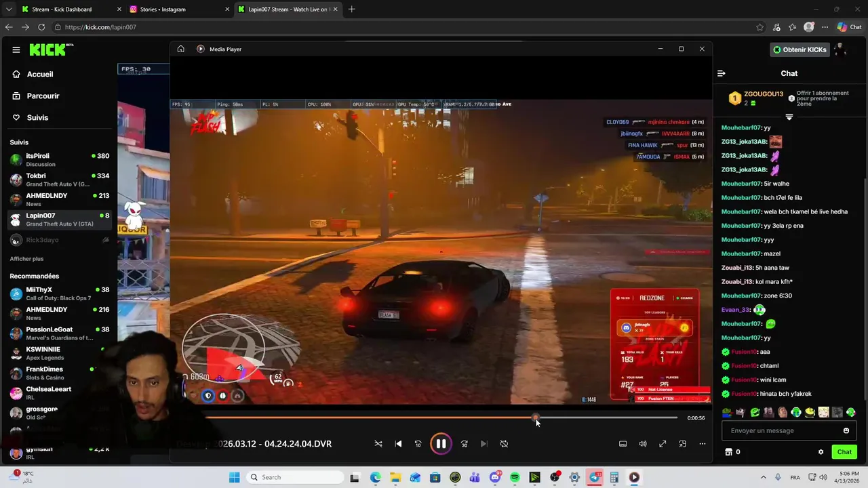The height and width of the screenshot is (488, 868).
Task: Switch to Lapin007 Stream browser tab
Action: (287, 9)
